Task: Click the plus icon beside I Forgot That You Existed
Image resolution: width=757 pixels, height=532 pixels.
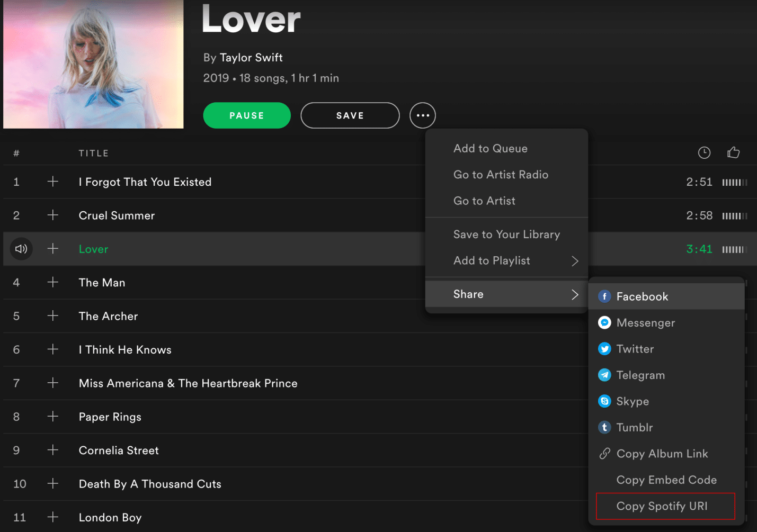Action: 53,182
